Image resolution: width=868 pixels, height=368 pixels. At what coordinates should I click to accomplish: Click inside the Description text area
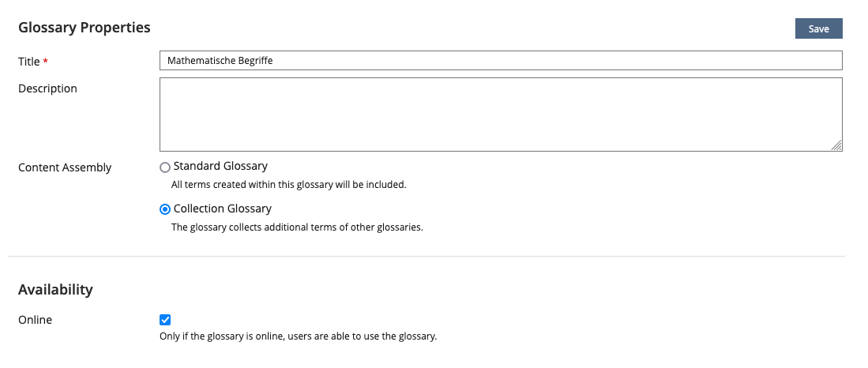[x=501, y=114]
